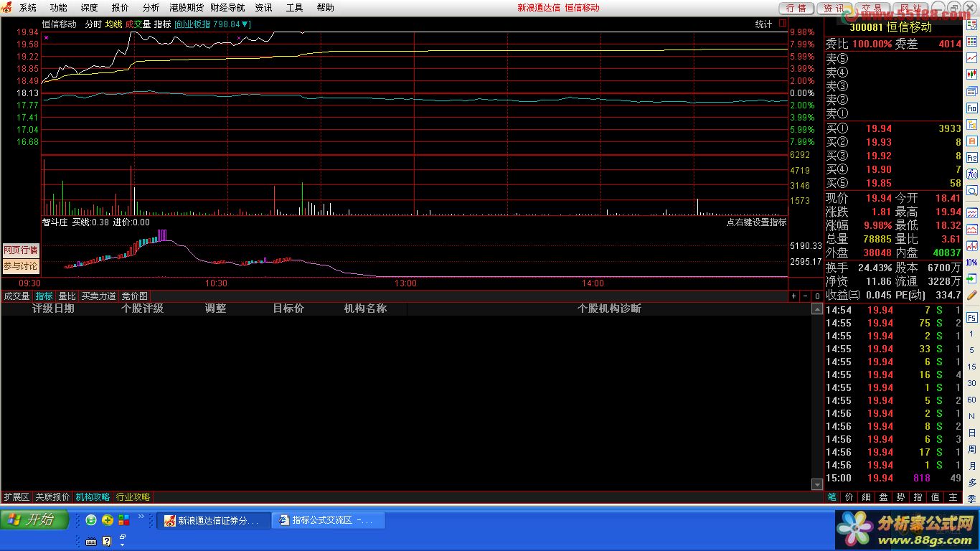980x551 pixels.
Task: Click the 点右键设置指标 hint text
Action: pos(756,222)
